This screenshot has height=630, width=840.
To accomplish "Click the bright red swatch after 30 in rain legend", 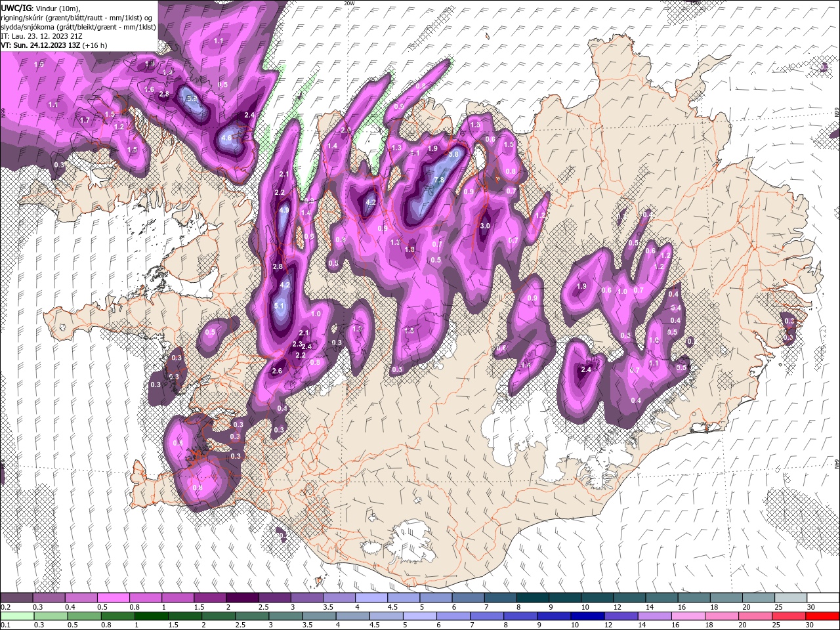I will pyautogui.click(x=822, y=616).
